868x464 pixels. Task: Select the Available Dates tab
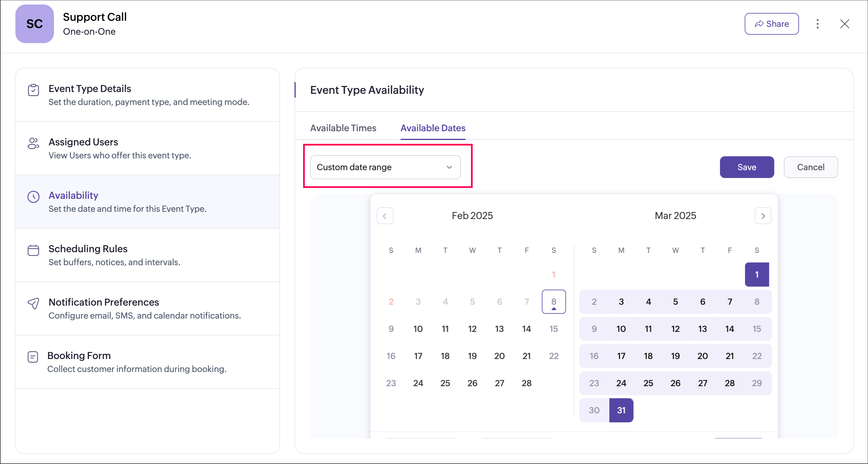[433, 128]
